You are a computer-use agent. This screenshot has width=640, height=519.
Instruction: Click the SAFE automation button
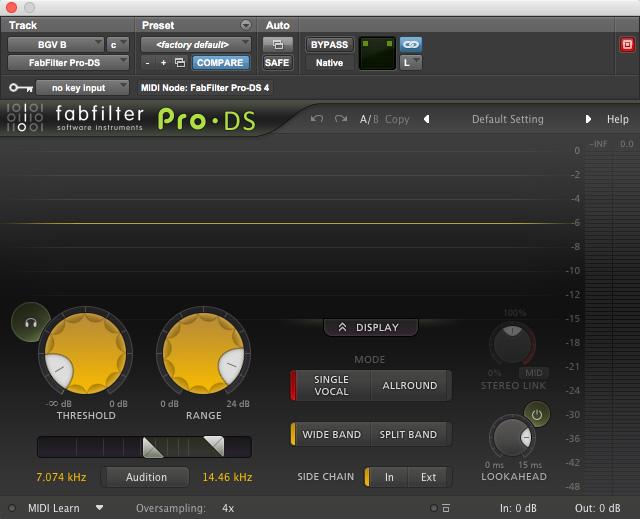277,62
